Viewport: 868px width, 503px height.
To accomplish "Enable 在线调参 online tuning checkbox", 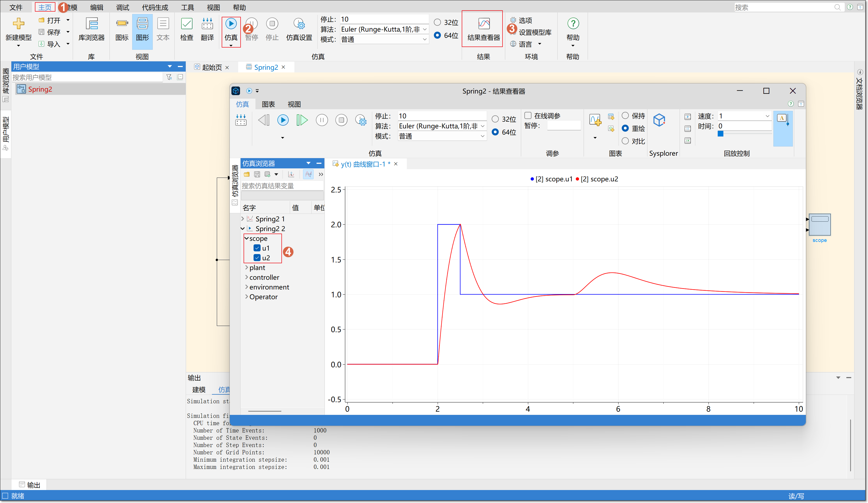I will pos(528,115).
